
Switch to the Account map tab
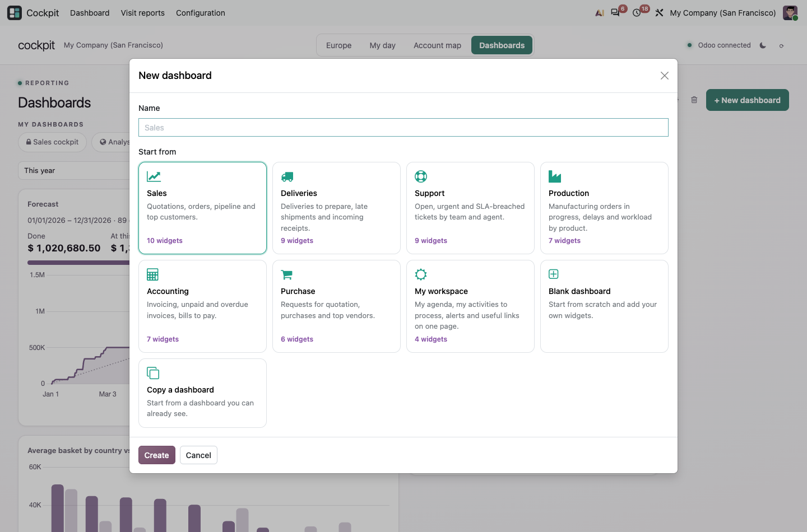point(438,45)
